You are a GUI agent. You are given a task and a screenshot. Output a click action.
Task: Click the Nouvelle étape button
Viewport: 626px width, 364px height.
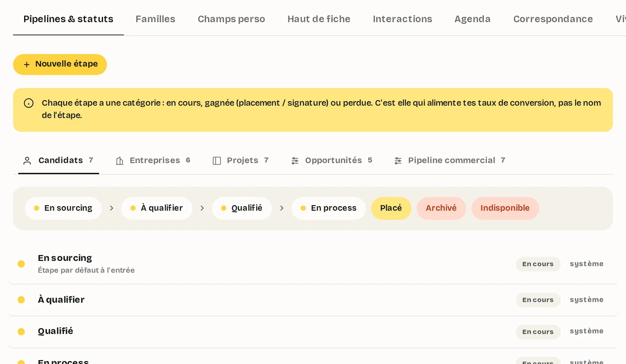tap(60, 65)
